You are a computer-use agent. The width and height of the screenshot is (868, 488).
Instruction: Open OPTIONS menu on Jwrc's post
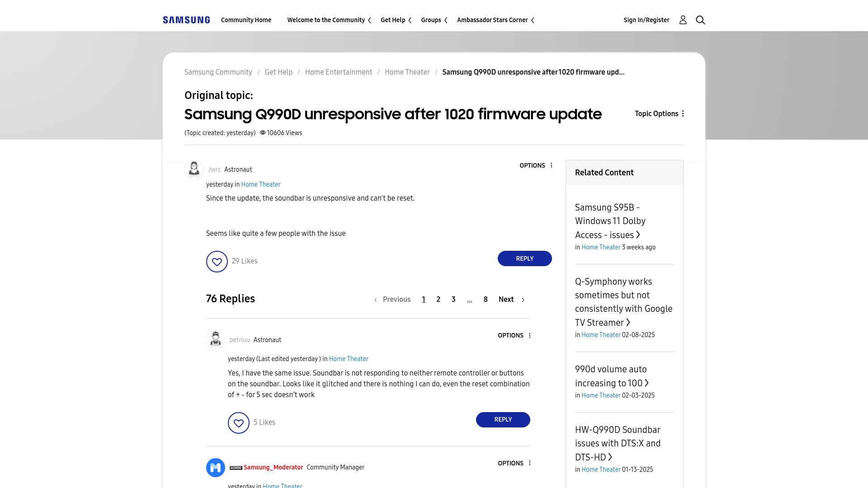(537, 165)
